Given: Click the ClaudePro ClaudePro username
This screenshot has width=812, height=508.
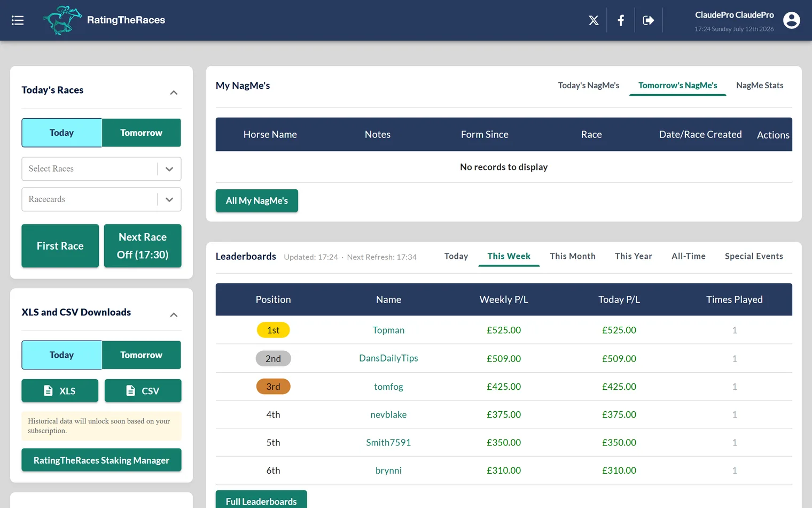Looking at the screenshot, I should 734,15.
